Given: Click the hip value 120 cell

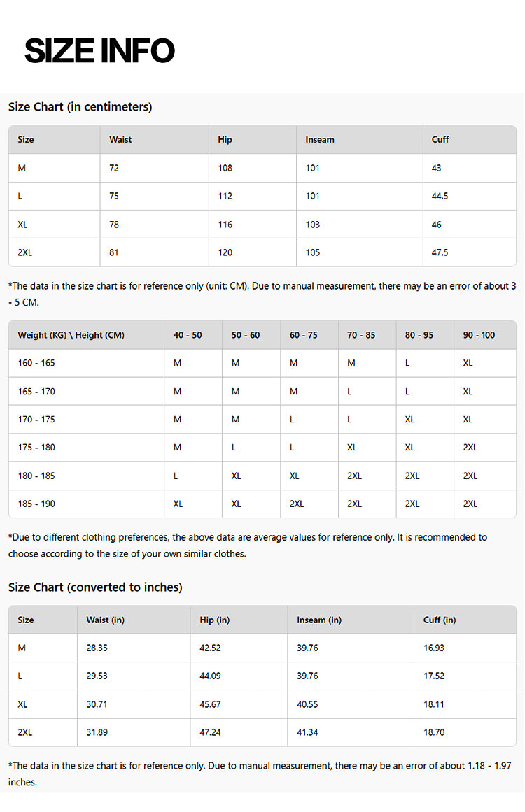Looking at the screenshot, I should pyautogui.click(x=225, y=252).
